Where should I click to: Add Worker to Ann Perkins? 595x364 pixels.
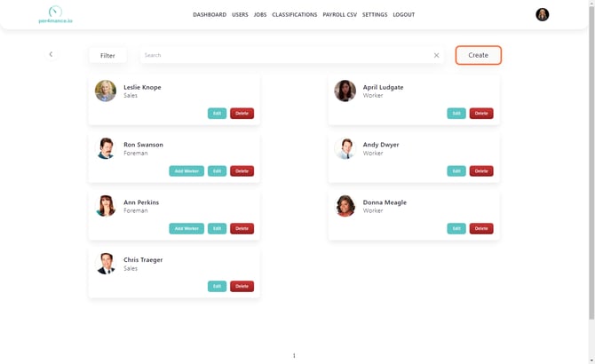[186, 228]
